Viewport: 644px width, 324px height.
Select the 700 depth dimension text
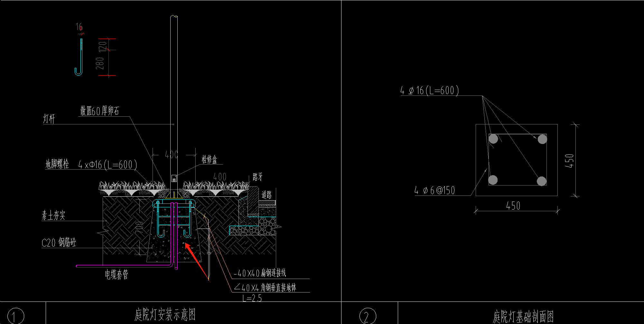[x=139, y=227]
